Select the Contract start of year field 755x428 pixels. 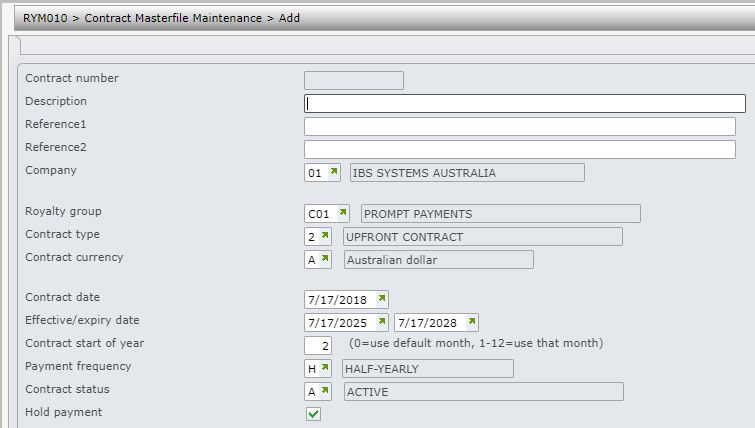[x=318, y=345]
